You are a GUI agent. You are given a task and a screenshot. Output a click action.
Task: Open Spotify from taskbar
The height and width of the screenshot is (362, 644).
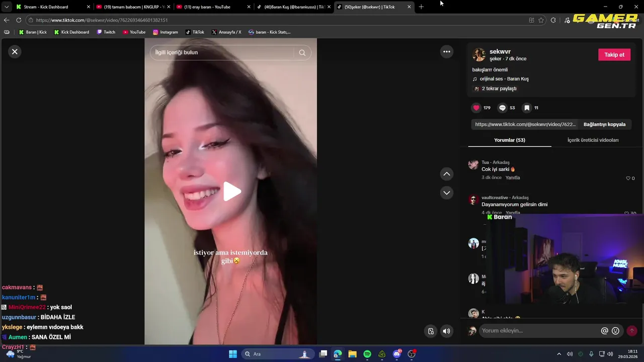[x=367, y=354]
